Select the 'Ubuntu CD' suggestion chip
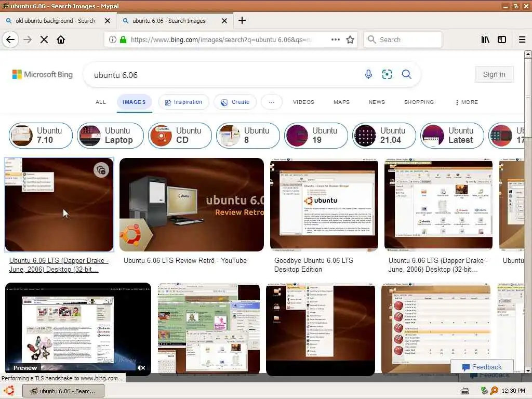The height and width of the screenshot is (399, 532). (x=180, y=136)
